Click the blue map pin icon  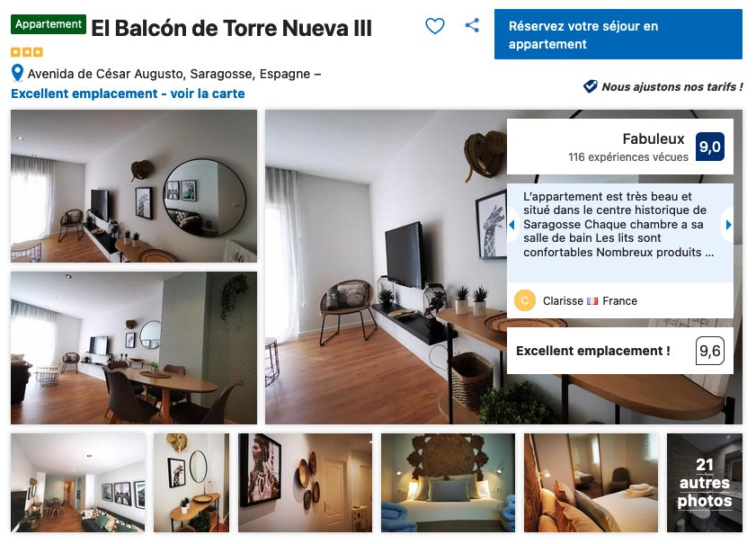(x=17, y=74)
